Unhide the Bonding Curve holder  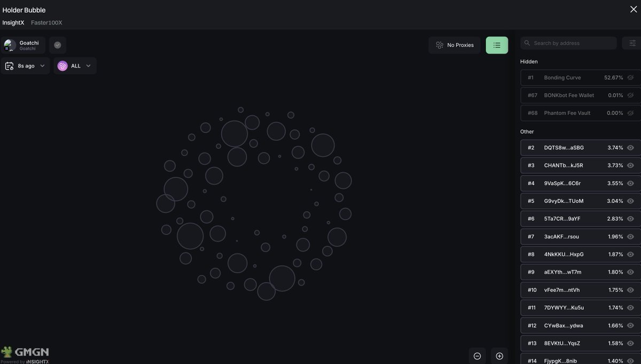click(630, 77)
